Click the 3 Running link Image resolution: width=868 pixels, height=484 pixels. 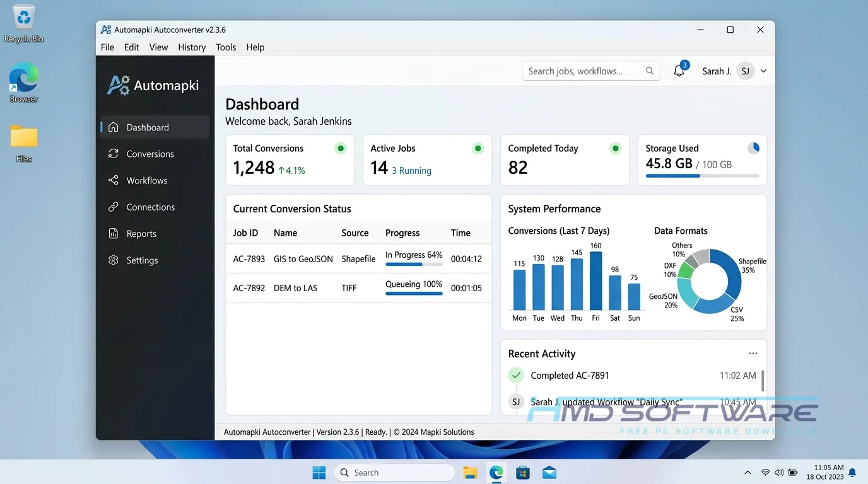click(x=411, y=171)
